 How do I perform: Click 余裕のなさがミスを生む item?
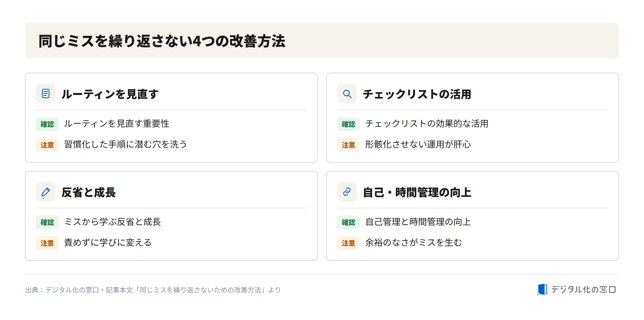pos(413,243)
